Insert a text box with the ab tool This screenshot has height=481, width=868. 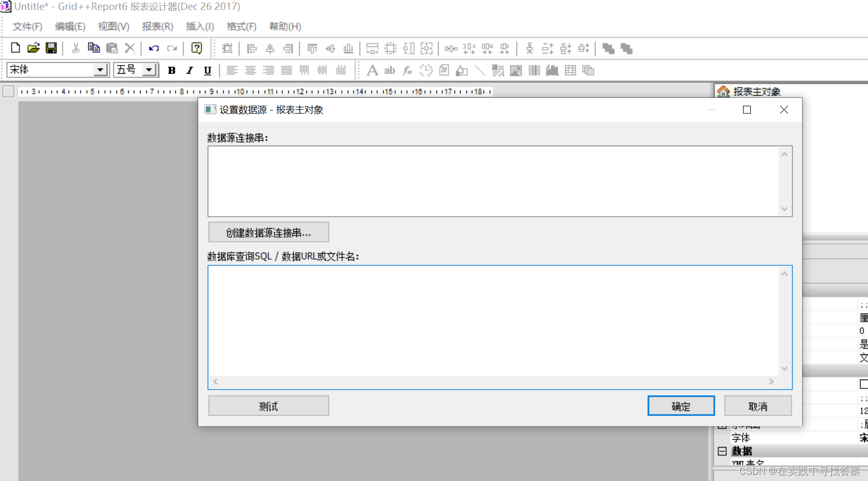[389, 70]
